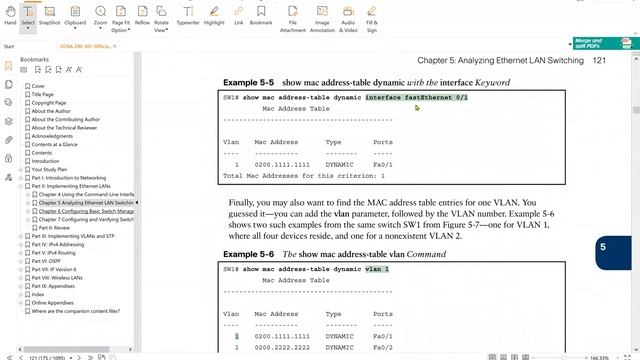Click Audio & Video tool
The height and width of the screenshot is (360, 640).
click(348, 19)
